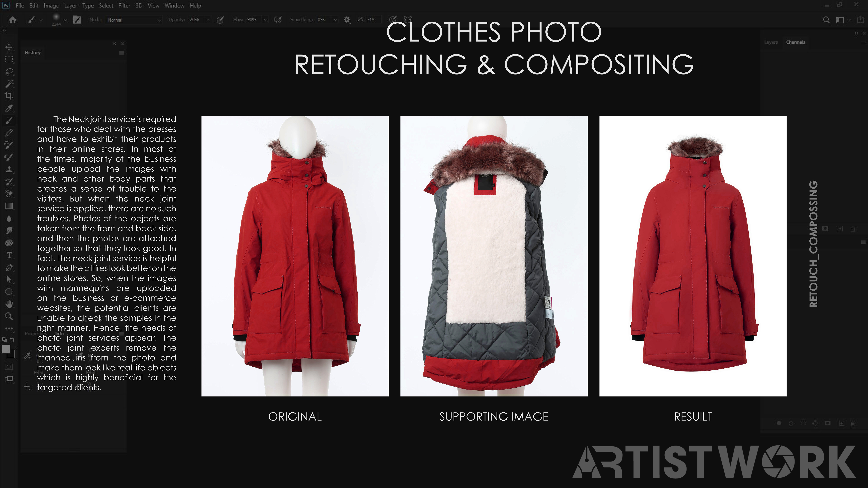Screen dimensions: 868x488
Task: Open the Flow slider dropdown arrow
Action: pyautogui.click(x=265, y=20)
